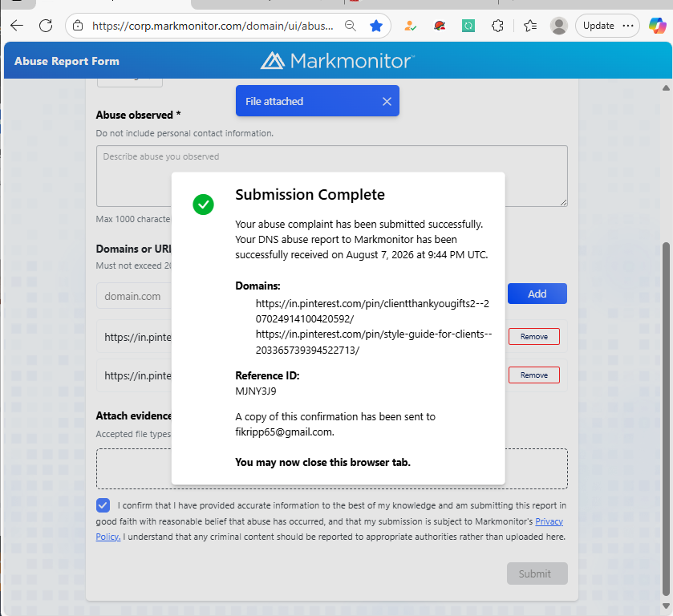Click the style-guide-for-clients pinterest URL text
Screen dimensions: 673x616
coord(374,342)
